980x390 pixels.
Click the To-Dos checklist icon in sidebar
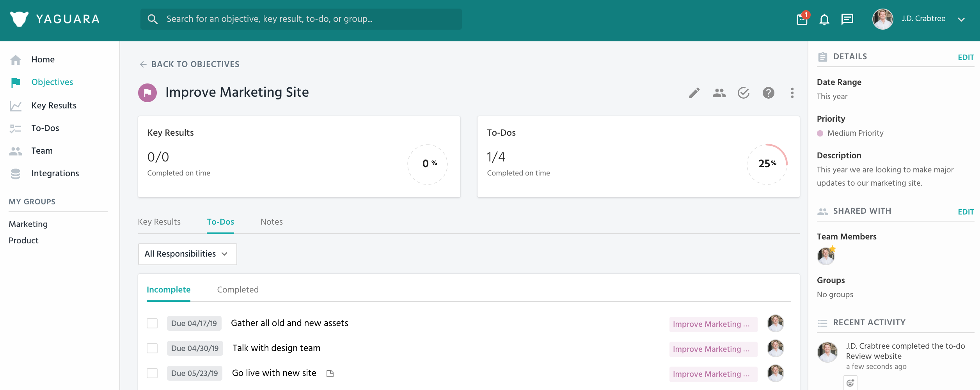pos(16,128)
